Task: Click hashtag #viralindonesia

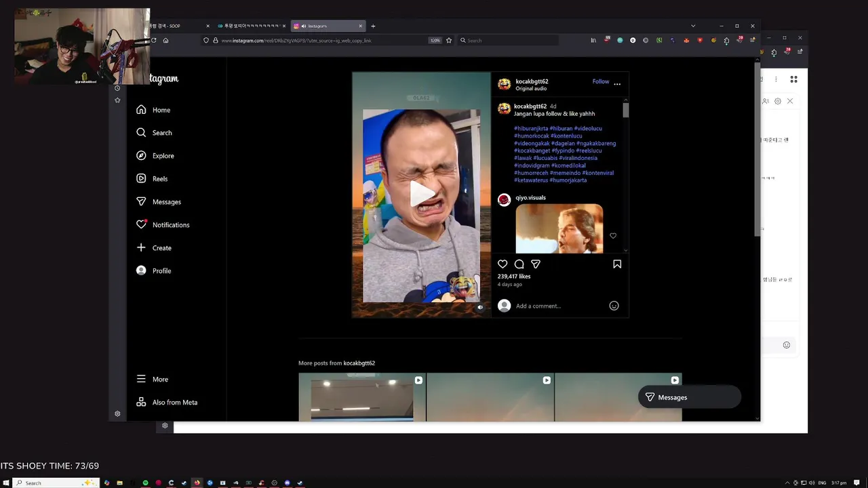Action: (578, 158)
